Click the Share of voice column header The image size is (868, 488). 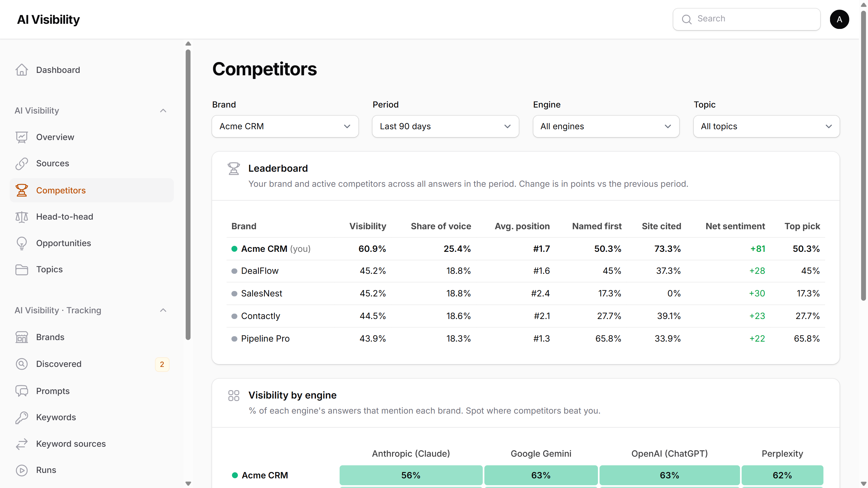[x=441, y=226]
